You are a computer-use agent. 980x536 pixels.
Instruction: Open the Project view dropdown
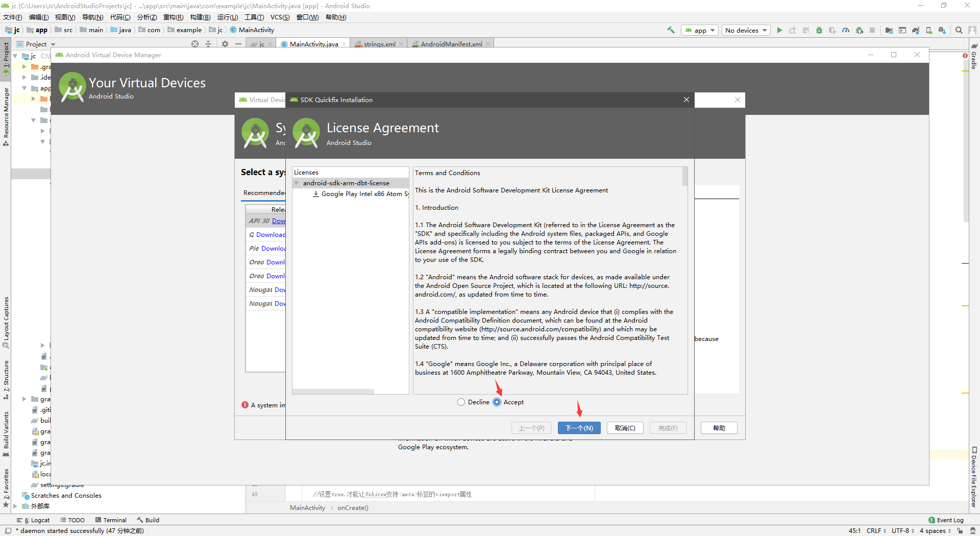[36, 44]
